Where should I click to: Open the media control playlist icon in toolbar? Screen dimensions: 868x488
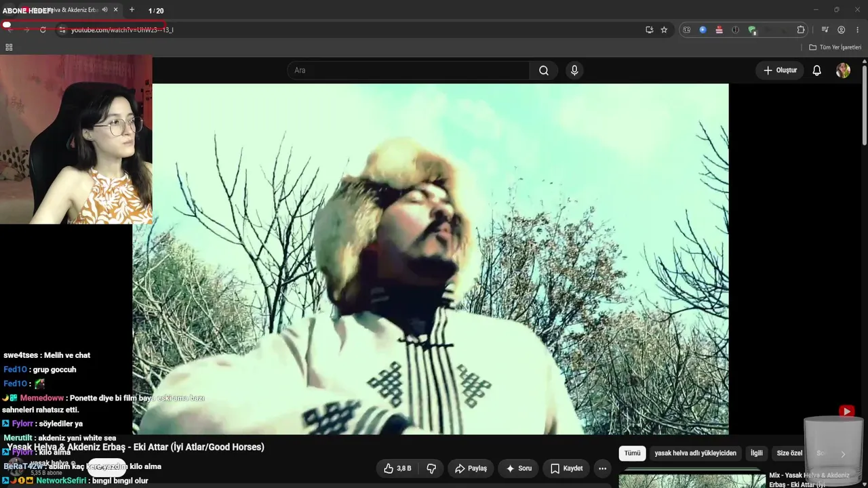pyautogui.click(x=825, y=30)
